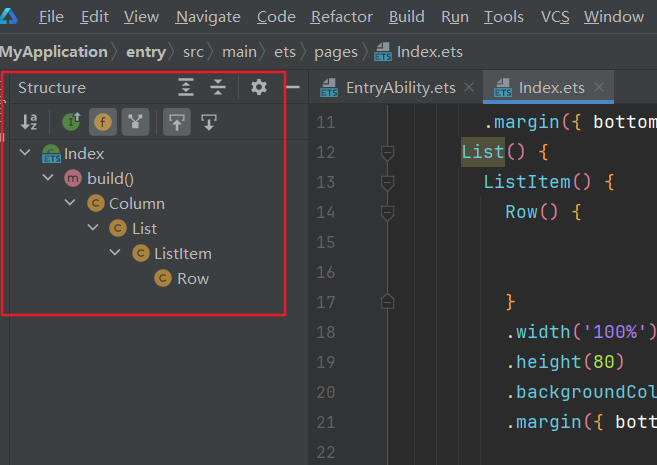Screen dimensions: 657x465
Task: Collapse the Column tree node
Action: (x=70, y=203)
